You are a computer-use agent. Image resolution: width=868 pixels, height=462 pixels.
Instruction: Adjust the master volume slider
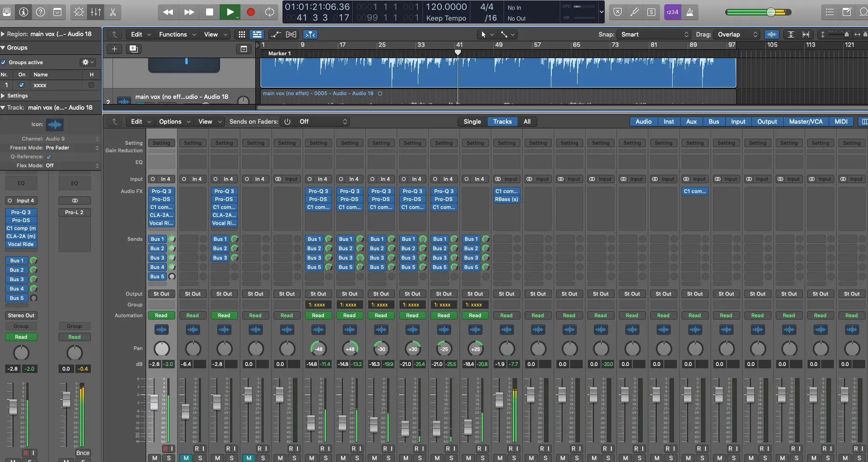tap(771, 12)
